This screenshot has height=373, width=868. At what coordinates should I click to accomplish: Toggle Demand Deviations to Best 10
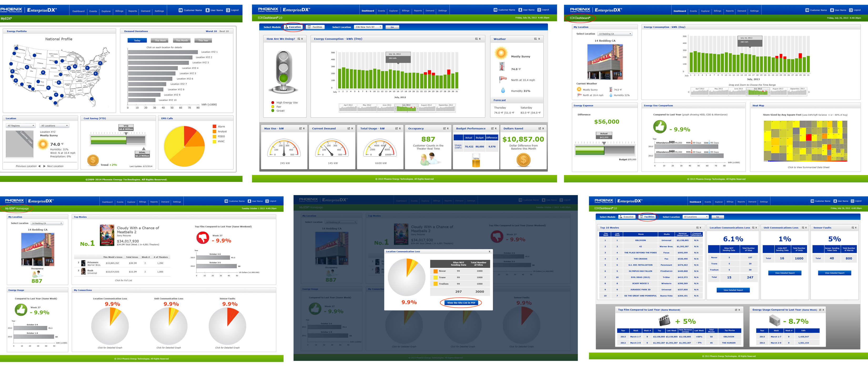point(224,31)
